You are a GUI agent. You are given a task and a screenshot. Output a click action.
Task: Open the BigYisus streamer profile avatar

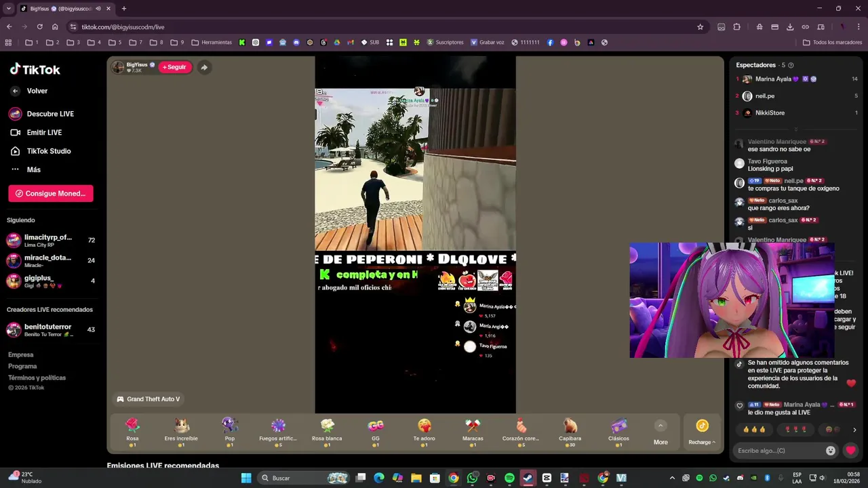click(x=118, y=67)
